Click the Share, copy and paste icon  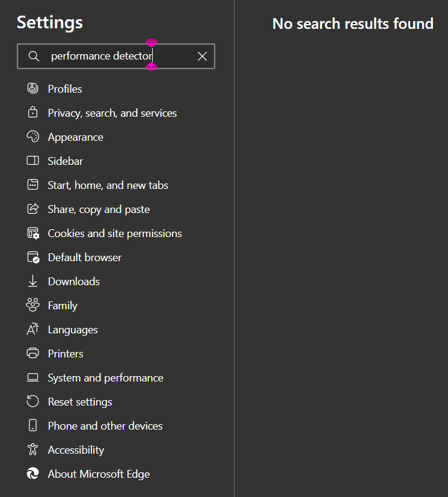click(32, 209)
